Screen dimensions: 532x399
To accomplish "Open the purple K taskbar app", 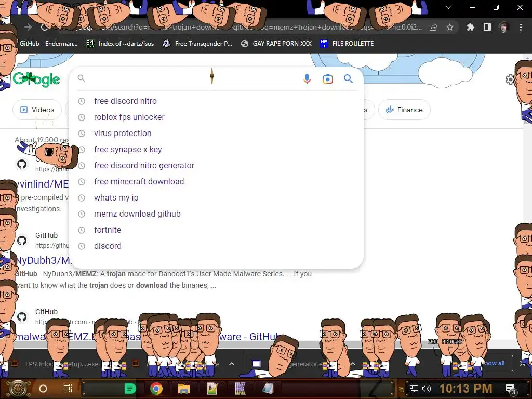I will (x=240, y=389).
